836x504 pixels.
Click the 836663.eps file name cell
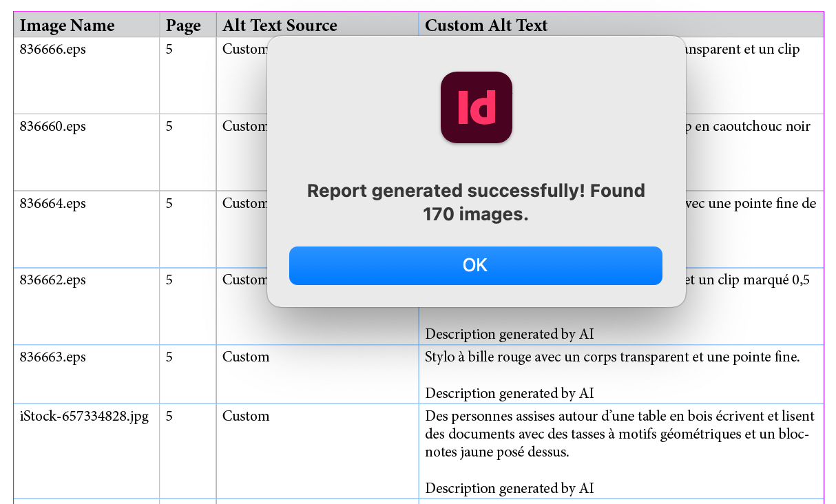click(86, 374)
